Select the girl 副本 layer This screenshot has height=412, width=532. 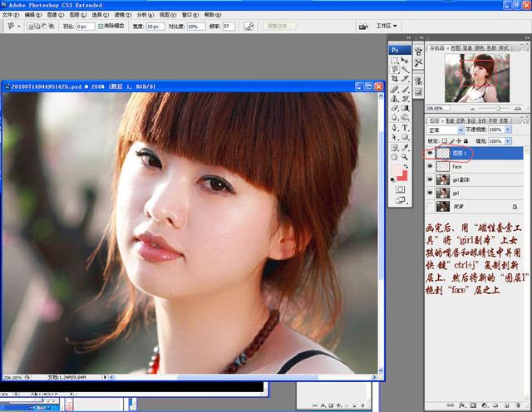461,180
